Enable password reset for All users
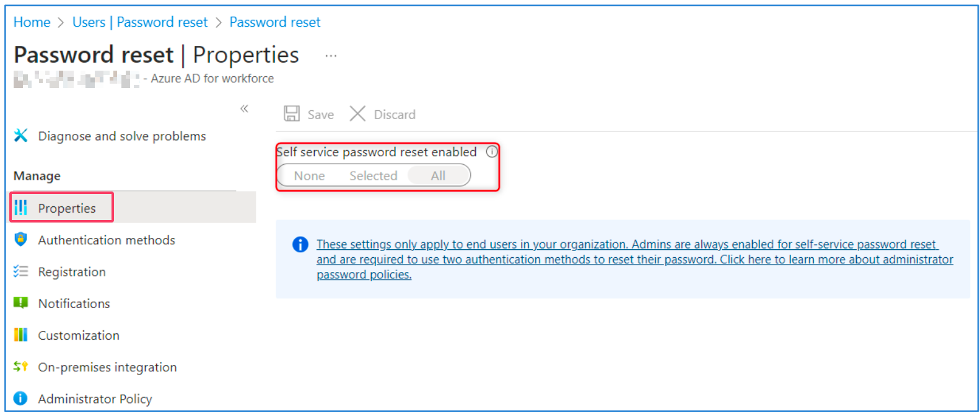Screen dimensions: 980x414 click(x=439, y=175)
